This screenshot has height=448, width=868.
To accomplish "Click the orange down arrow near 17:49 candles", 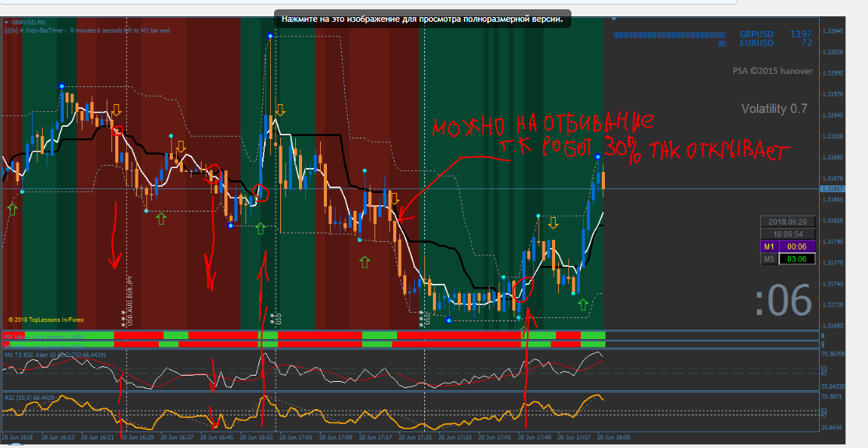I will coord(553,223).
